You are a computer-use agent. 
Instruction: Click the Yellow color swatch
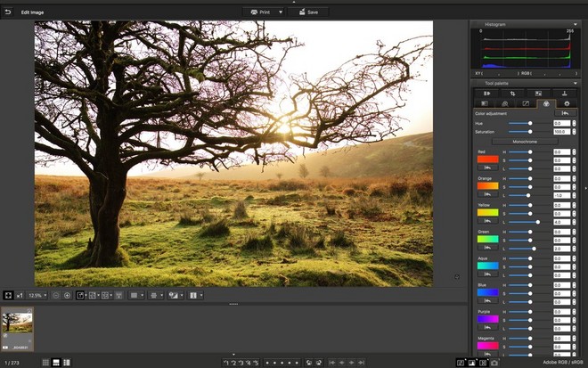tap(487, 212)
